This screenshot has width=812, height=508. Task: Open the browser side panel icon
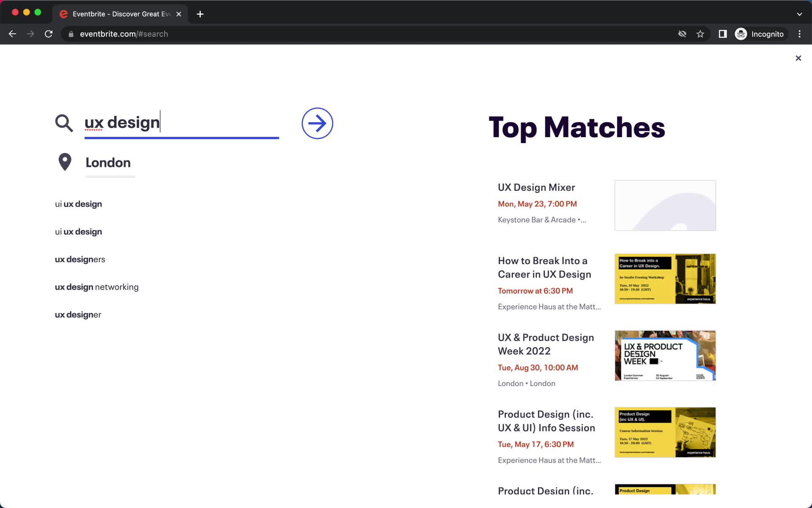point(723,34)
